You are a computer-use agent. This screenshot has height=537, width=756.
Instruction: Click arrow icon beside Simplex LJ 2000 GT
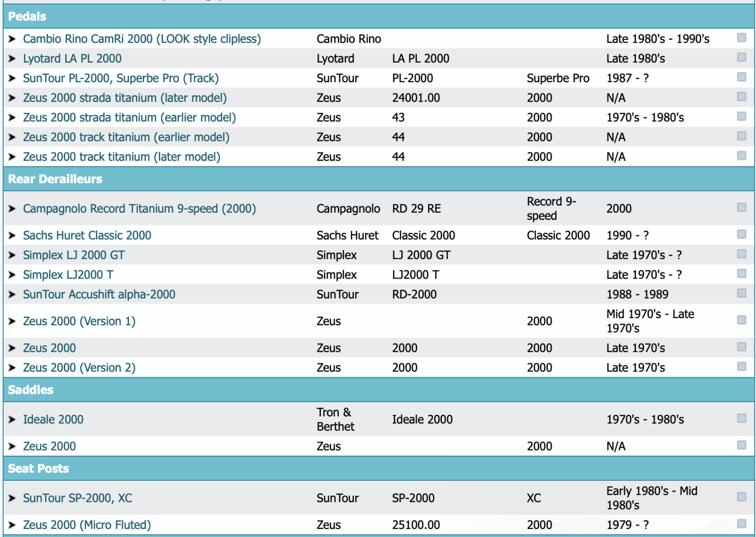[x=12, y=255]
